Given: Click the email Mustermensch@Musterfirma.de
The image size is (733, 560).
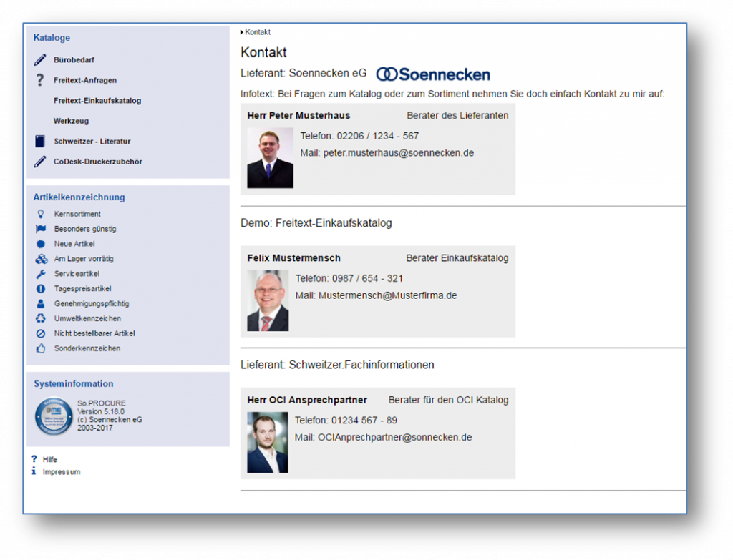Looking at the screenshot, I should click(x=387, y=295).
